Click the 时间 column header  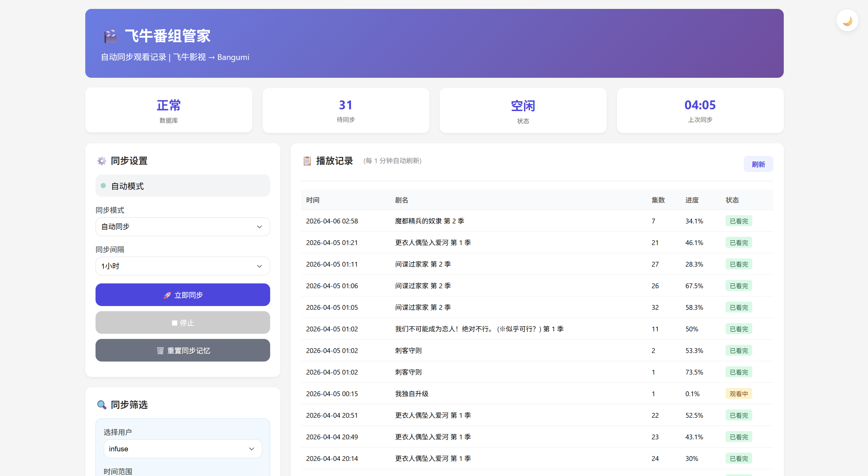pos(313,200)
